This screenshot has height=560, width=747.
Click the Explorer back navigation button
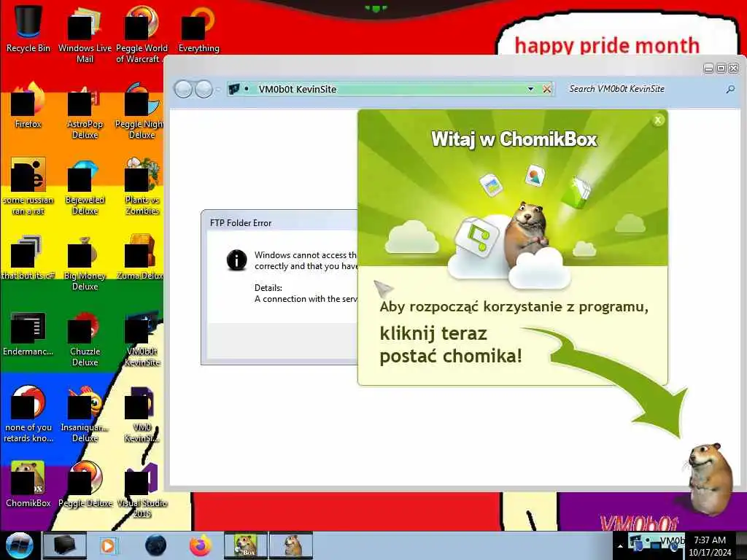[183, 89]
